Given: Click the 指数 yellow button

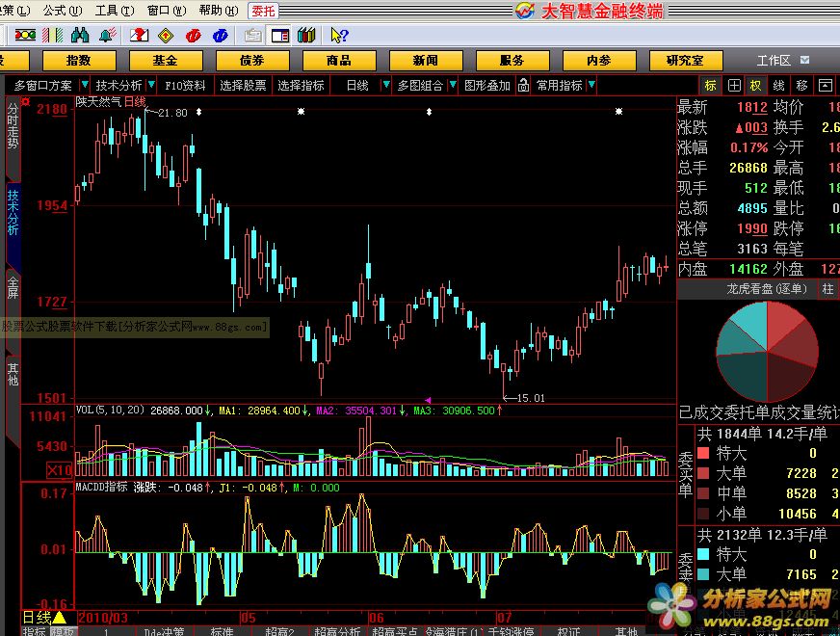Looking at the screenshot, I should click(x=79, y=61).
